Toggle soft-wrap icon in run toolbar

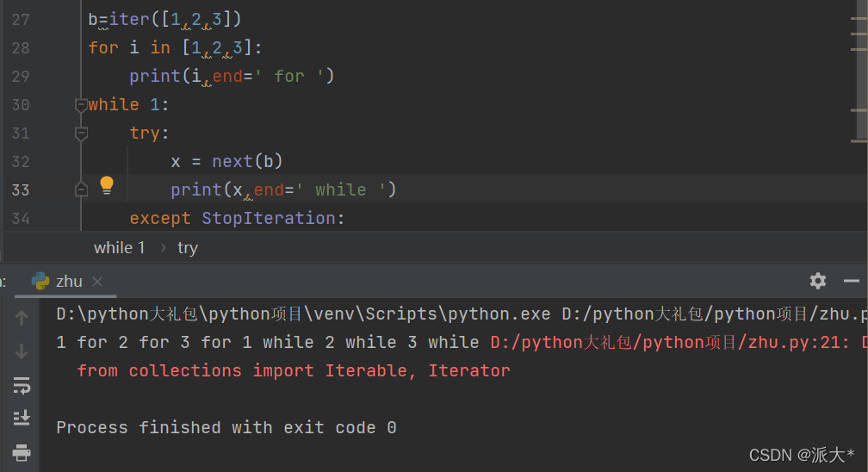coord(21,385)
